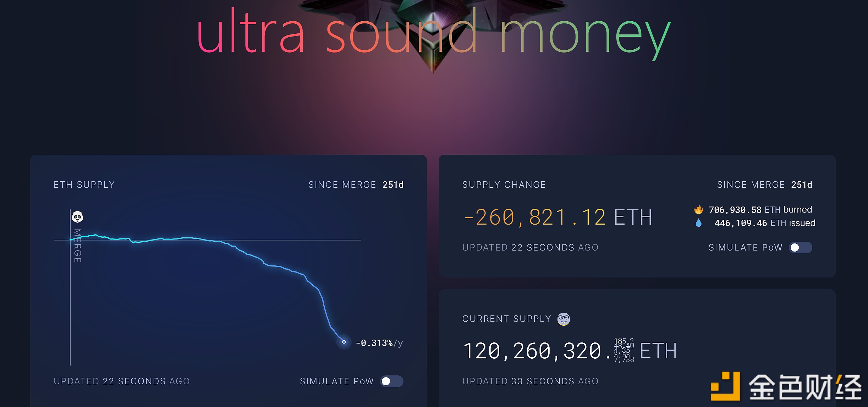868x407 pixels.
Task: Click the ETH SUPPLY panel heading
Action: click(84, 185)
